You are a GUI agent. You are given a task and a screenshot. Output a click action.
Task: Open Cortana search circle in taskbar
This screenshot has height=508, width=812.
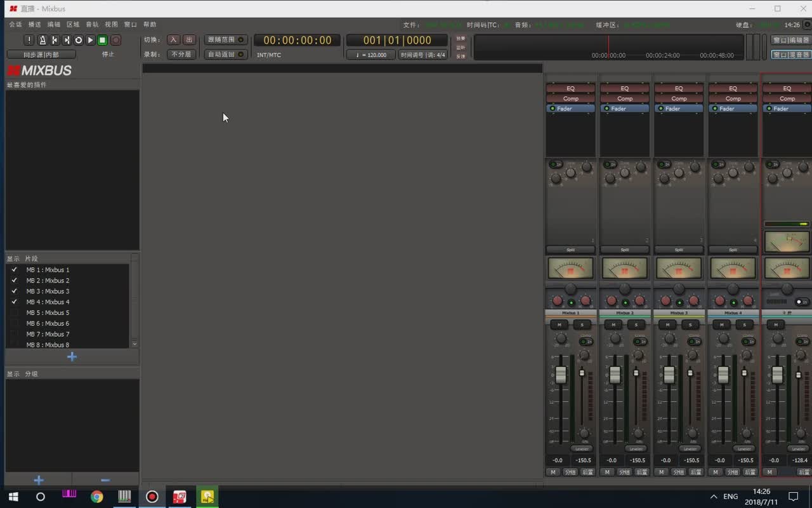41,497
